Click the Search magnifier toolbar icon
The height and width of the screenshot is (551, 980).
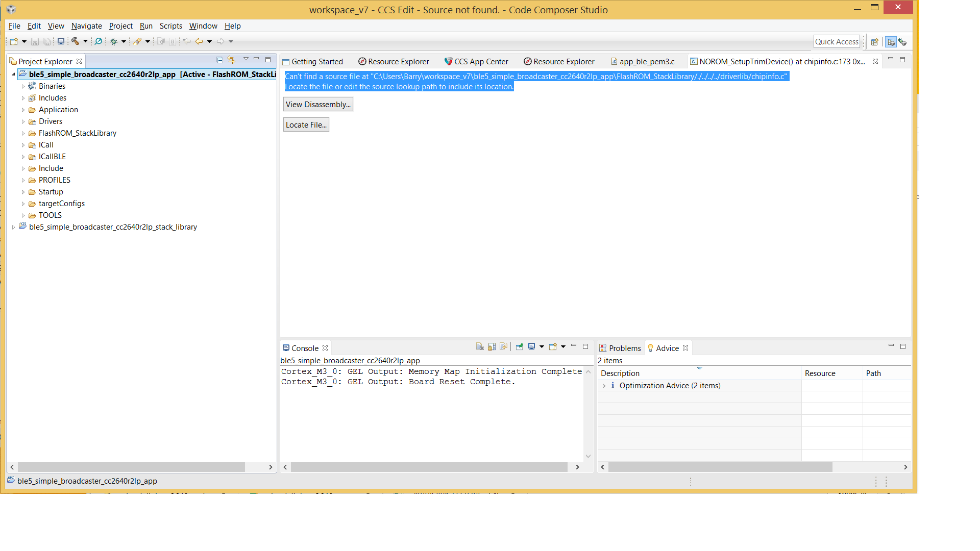coord(99,41)
